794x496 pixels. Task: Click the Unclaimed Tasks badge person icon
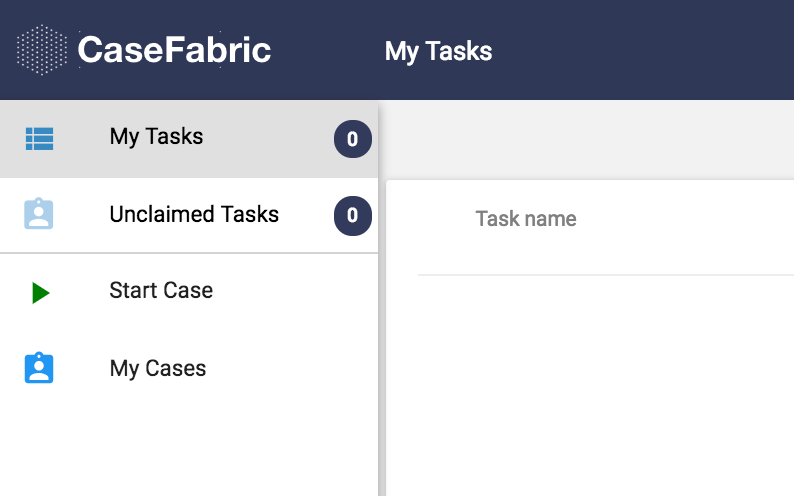click(38, 214)
